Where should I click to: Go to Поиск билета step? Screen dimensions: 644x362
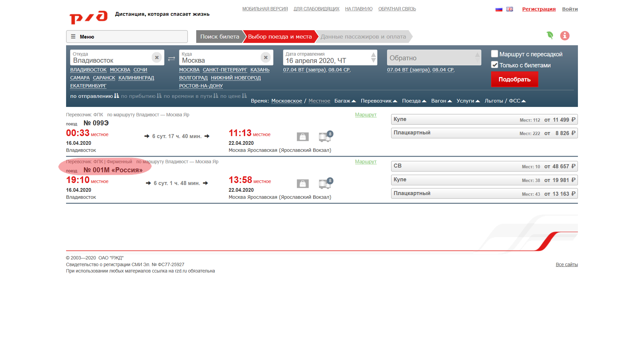[x=219, y=37]
